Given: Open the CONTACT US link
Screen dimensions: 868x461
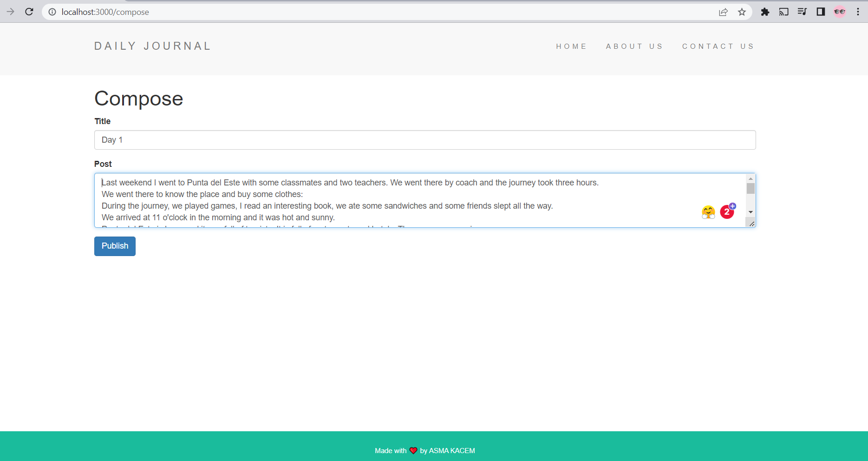Looking at the screenshot, I should pos(718,46).
